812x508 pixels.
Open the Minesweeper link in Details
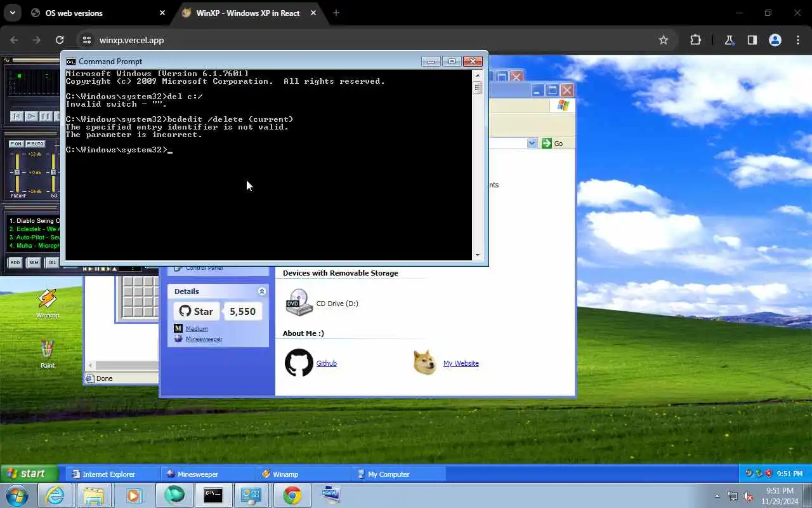click(204, 339)
